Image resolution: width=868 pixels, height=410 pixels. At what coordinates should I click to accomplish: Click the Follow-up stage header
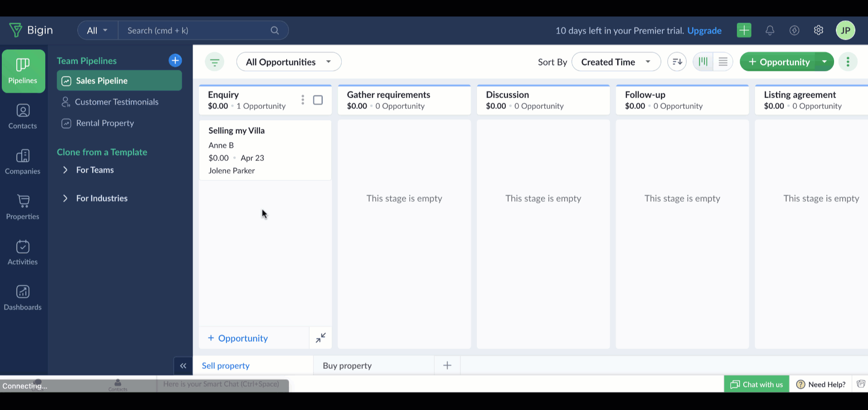(682, 100)
